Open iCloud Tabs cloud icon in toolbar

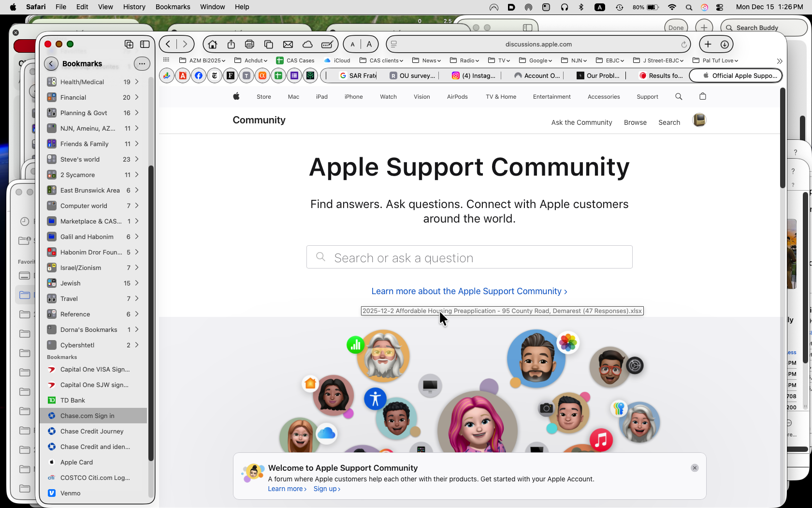tap(307, 45)
